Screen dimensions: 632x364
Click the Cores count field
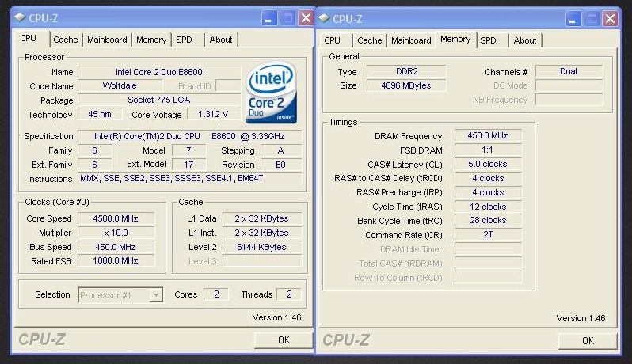(216, 294)
